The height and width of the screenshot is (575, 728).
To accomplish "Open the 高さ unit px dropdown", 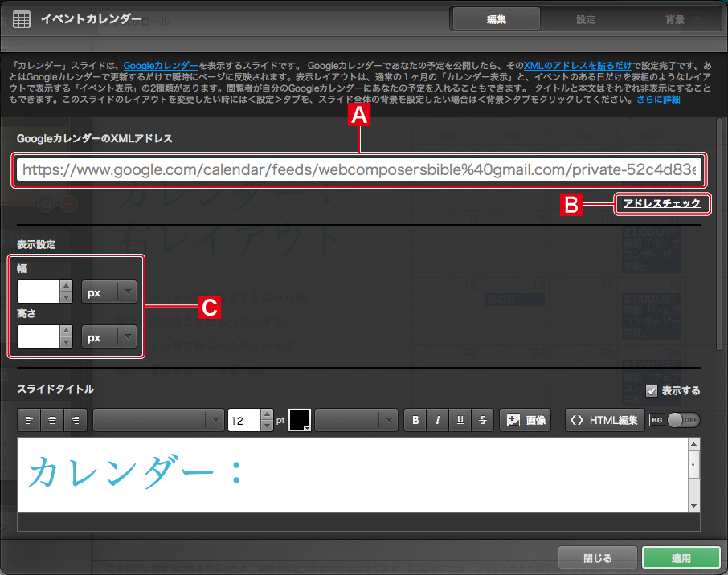I will pos(109,337).
